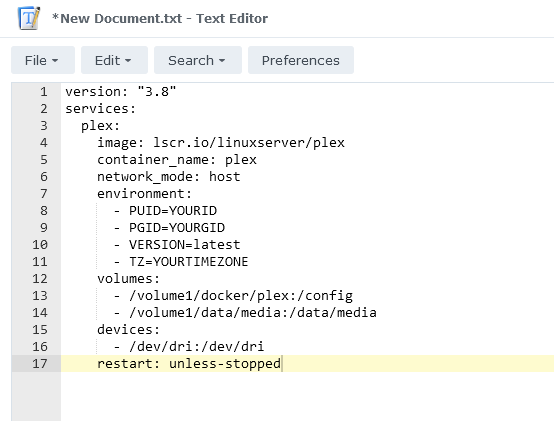554x421 pixels.
Task: Click the Text Editor app icon
Action: (29, 18)
